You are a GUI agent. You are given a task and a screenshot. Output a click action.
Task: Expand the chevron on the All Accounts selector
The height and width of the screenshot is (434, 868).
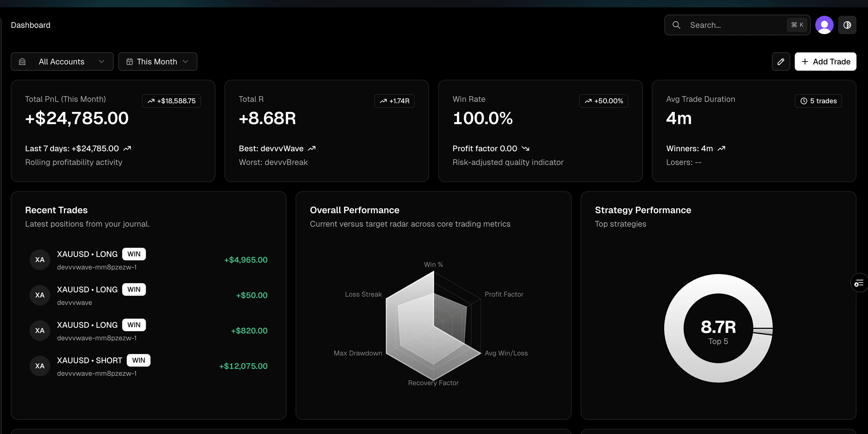102,61
